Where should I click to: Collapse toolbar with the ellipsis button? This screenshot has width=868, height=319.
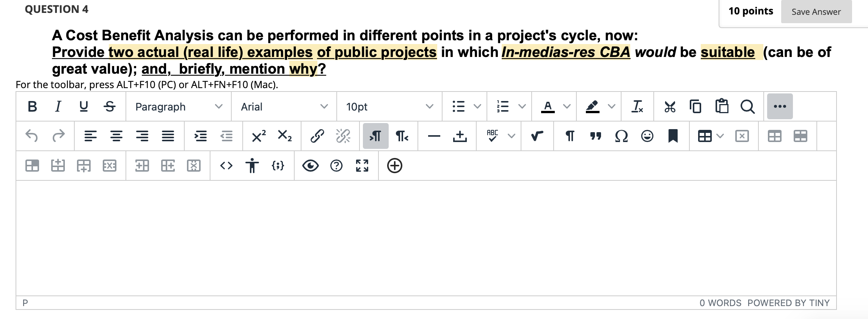click(x=780, y=106)
